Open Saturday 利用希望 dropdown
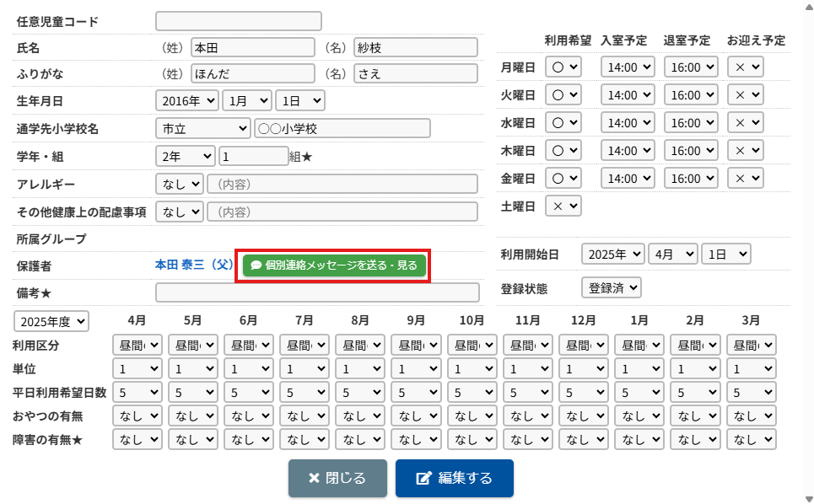The width and height of the screenshot is (814, 504). (x=563, y=205)
